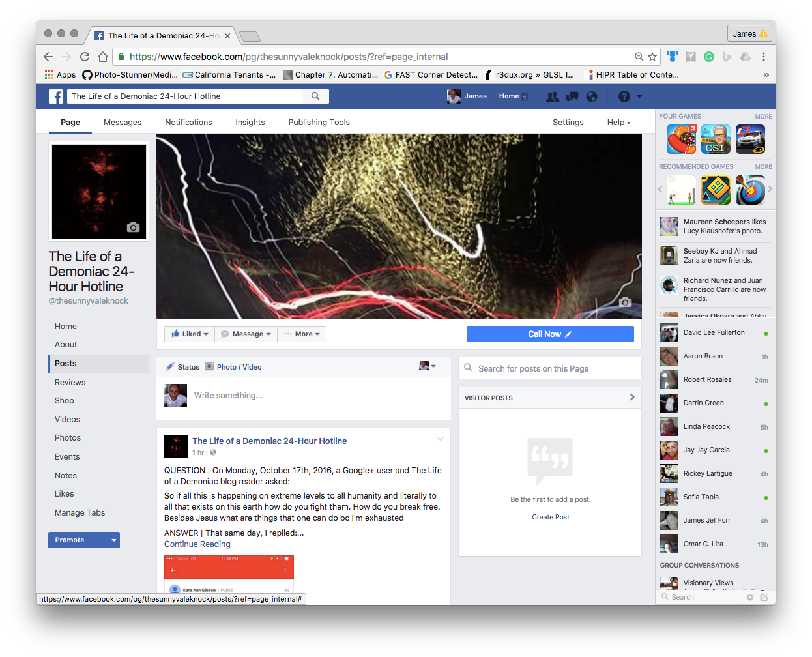Viewport: 812px width, 657px height.
Task: Open Chrome three-dot menu
Action: [764, 57]
